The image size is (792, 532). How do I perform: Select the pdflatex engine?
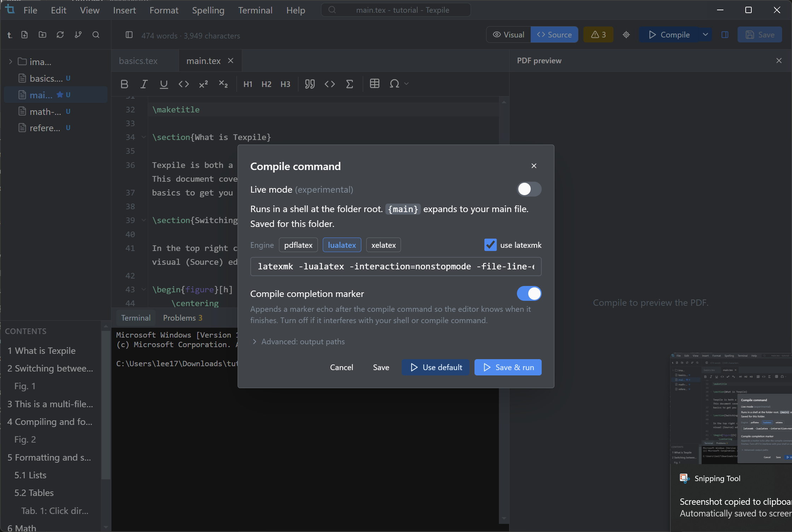[x=298, y=245]
